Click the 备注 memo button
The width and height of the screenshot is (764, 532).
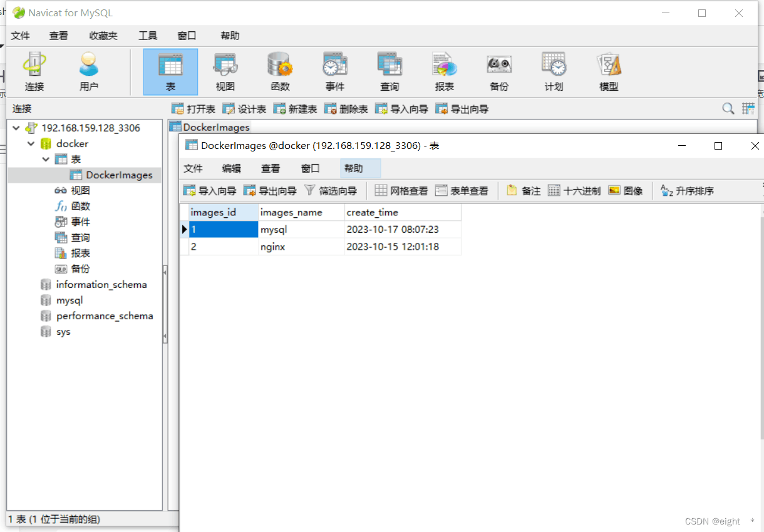[x=524, y=190]
